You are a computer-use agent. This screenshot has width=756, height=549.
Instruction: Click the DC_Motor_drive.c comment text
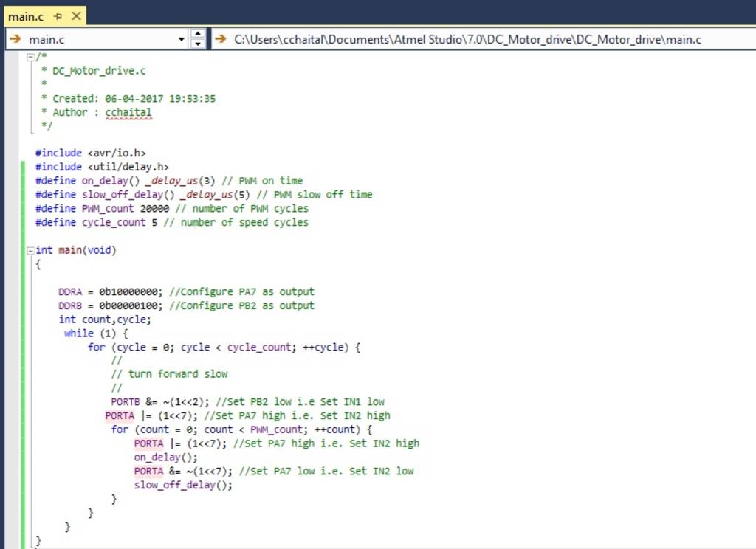click(99, 71)
